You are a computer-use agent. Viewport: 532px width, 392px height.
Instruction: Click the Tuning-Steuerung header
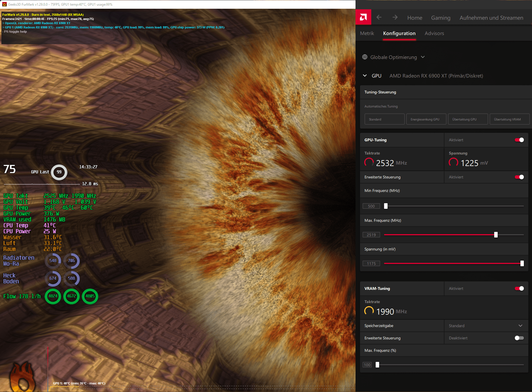(446, 92)
